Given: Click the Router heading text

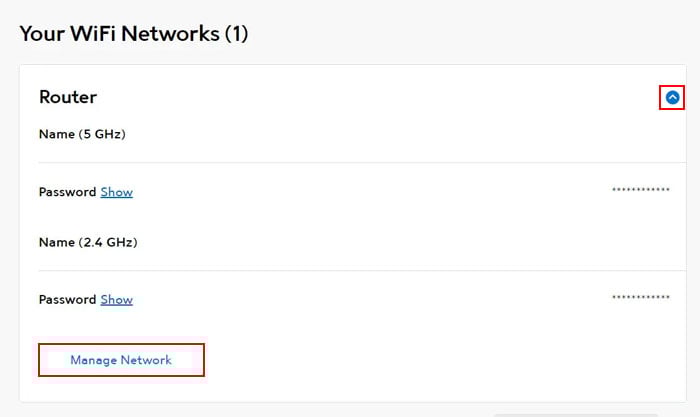Looking at the screenshot, I should coord(68,97).
